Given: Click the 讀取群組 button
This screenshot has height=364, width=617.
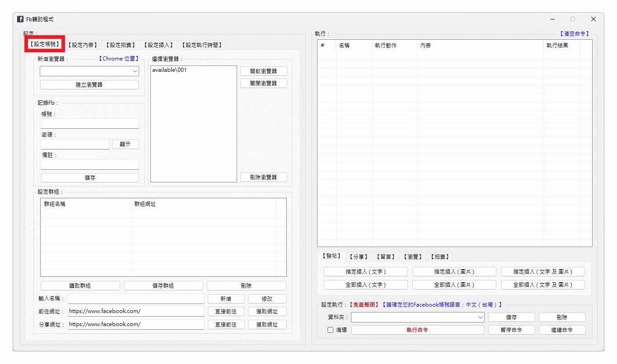Looking at the screenshot, I should [x=80, y=285].
